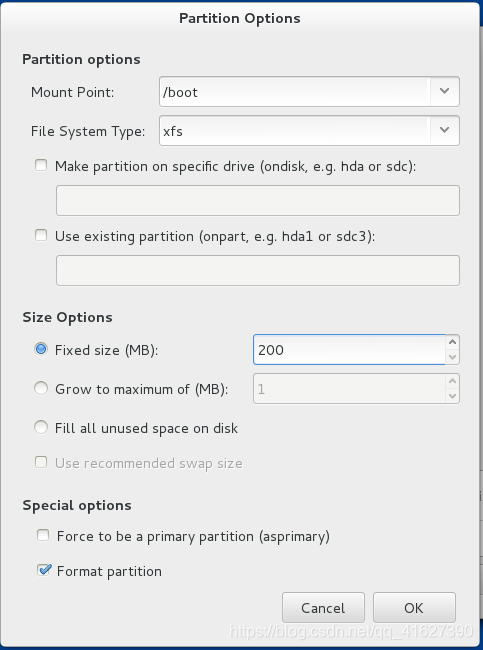Enable Use existing partition checkbox
Screen dimensions: 483x650
[41, 236]
